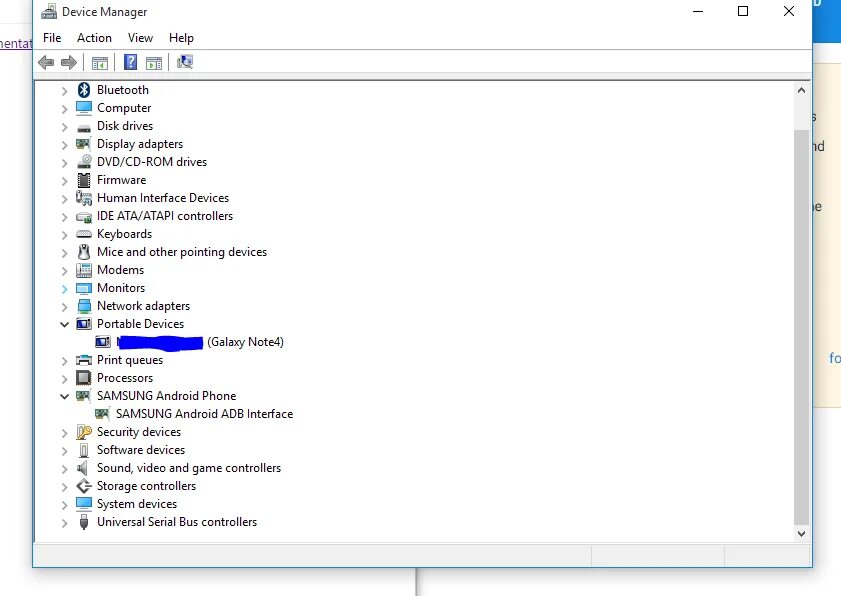Click Scan for hardware changes icon

pos(185,62)
